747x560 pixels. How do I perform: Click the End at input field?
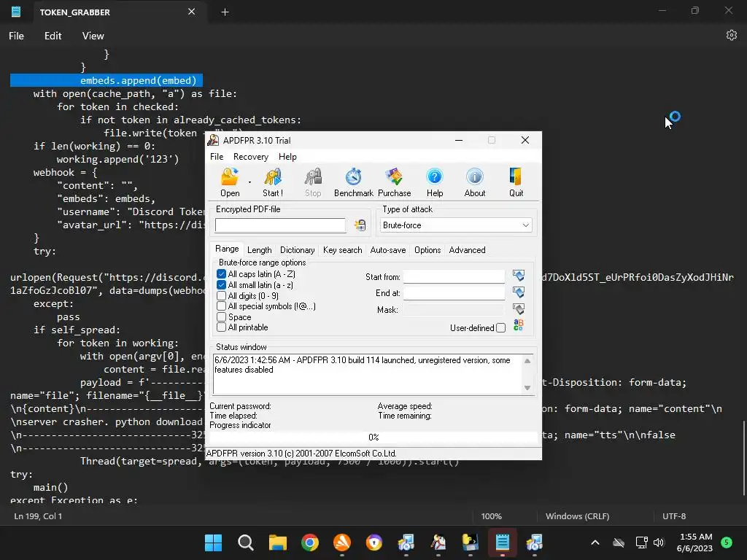[454, 293]
